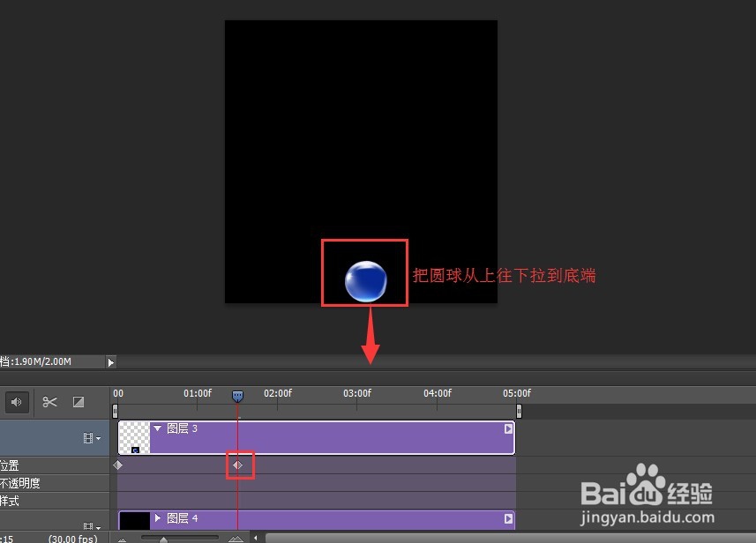Click the blue playhead time indicator
756x543 pixels.
[237, 397]
